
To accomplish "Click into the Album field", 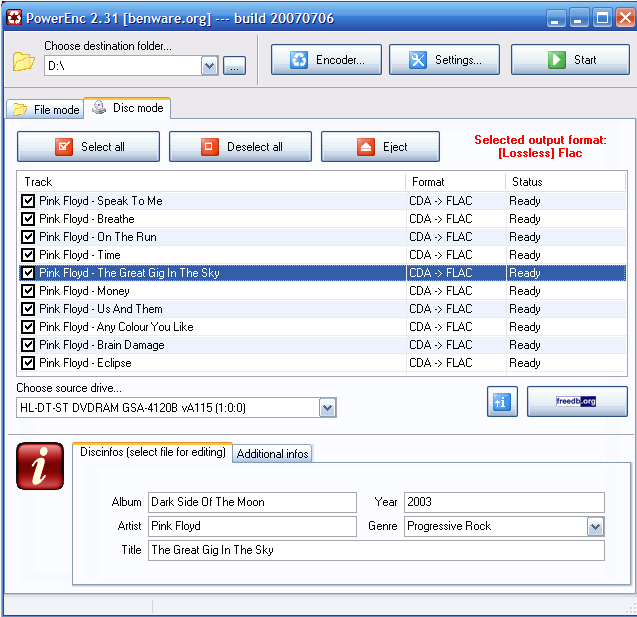I will [x=252, y=502].
